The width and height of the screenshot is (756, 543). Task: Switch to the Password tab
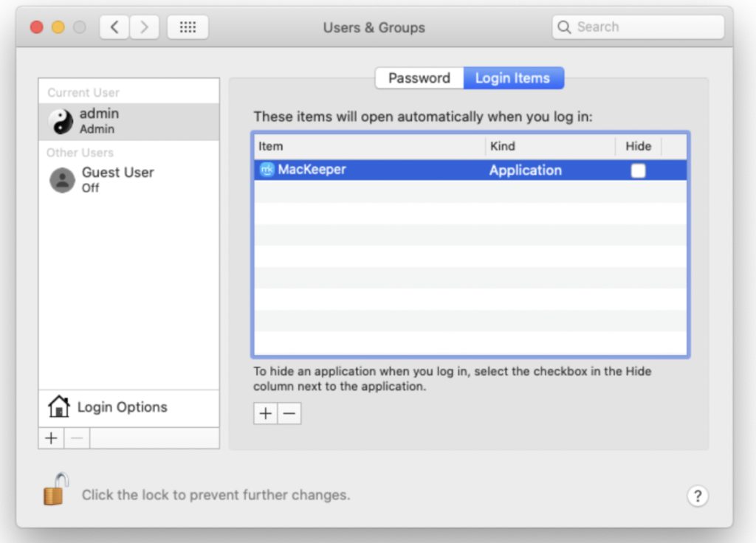(x=419, y=78)
